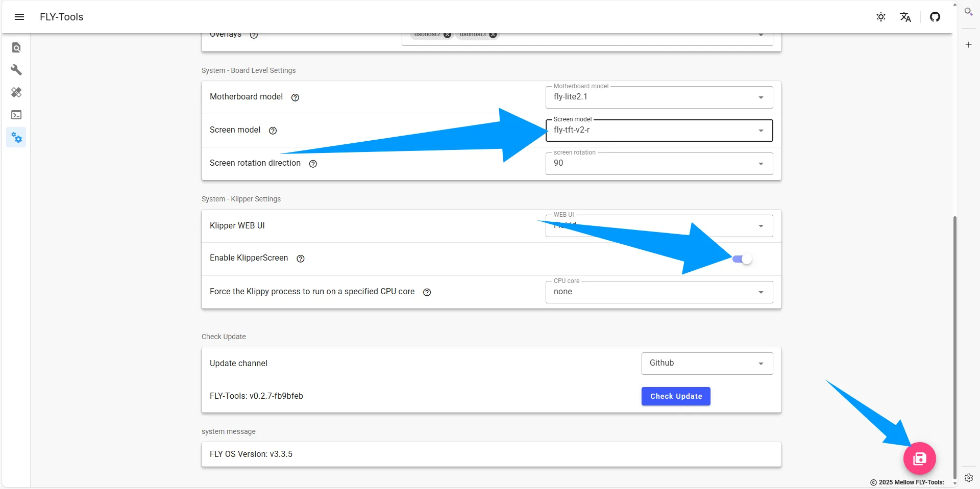980x489 pixels.
Task: Open the Update channel Github dropdown
Action: pos(707,364)
